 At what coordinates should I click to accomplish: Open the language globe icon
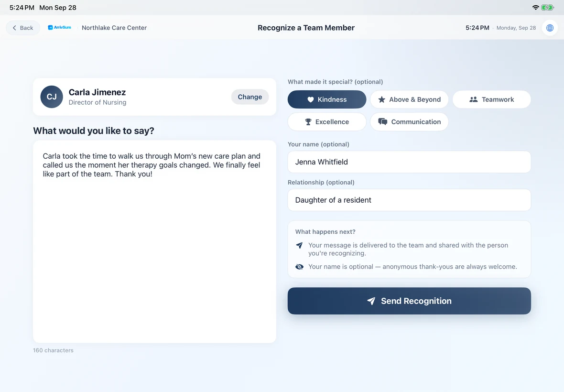[x=550, y=28]
